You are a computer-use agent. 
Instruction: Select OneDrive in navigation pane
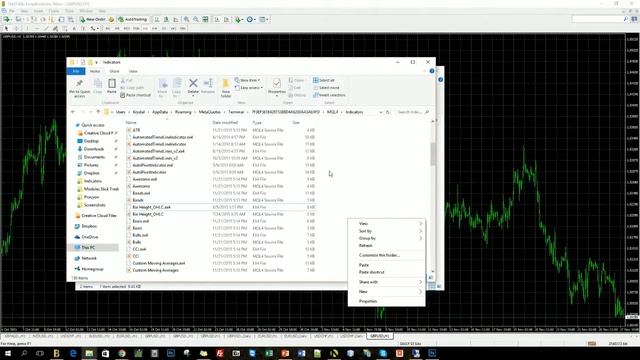(x=89, y=237)
